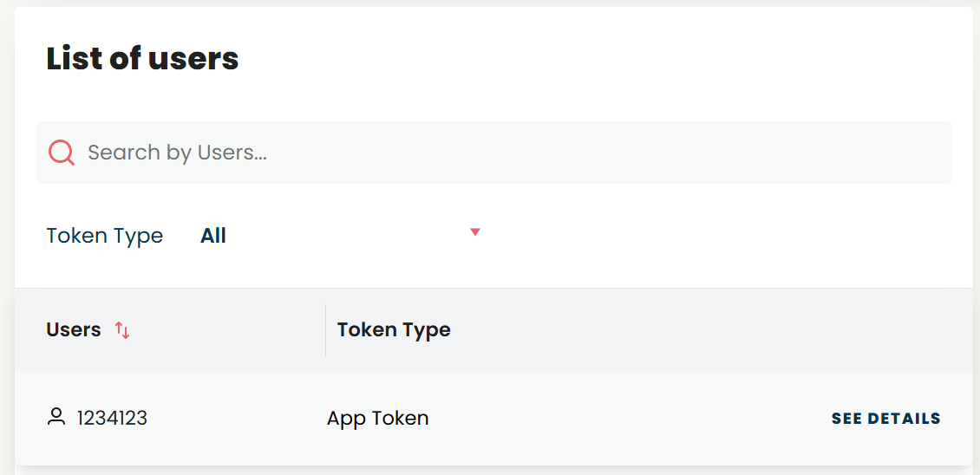Click the person icon next to 1234123
The image size is (980, 475).
[56, 417]
